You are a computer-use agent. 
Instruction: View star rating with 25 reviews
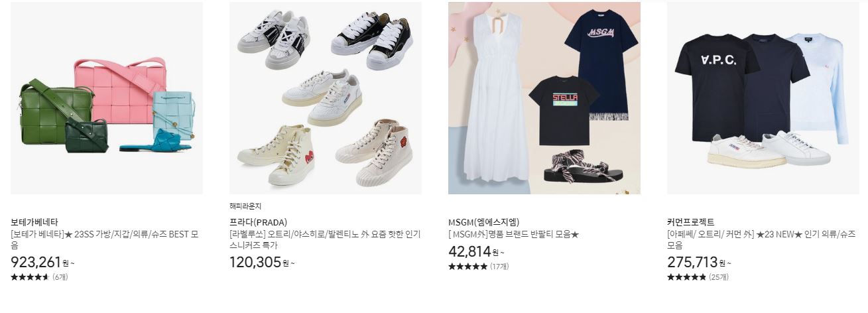[x=698, y=277]
